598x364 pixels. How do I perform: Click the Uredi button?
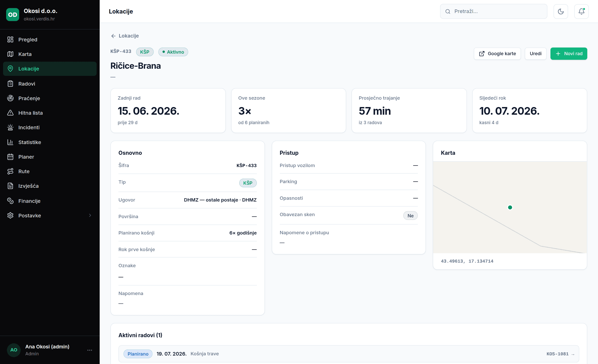[x=536, y=54]
